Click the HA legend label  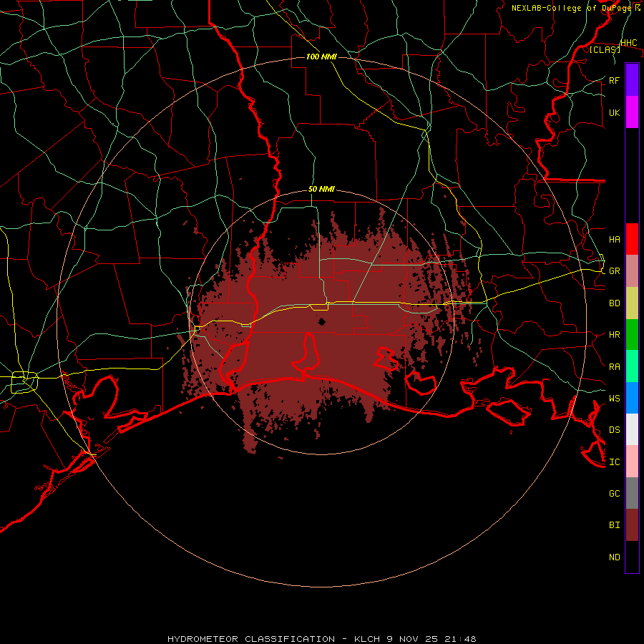(614, 239)
